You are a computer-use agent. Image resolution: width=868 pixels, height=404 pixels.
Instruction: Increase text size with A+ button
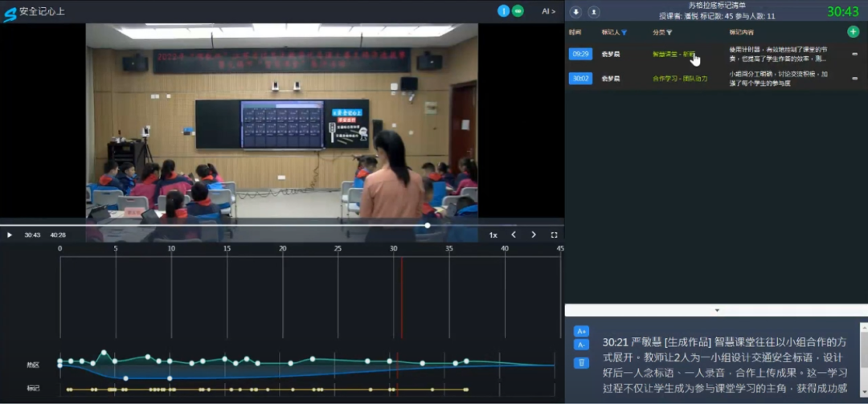pos(581,331)
